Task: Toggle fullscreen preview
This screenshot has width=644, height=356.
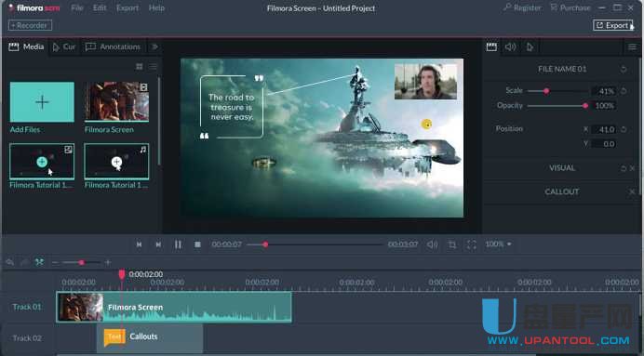Action: 472,244
